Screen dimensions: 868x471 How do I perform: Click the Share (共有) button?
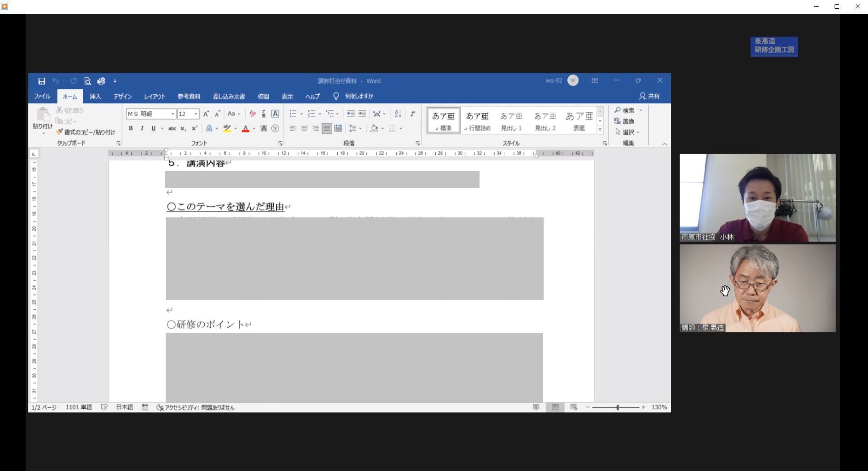coord(649,96)
